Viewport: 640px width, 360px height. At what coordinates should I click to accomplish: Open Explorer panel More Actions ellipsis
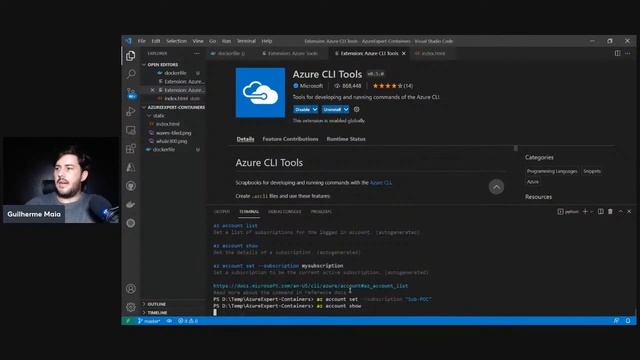pyautogui.click(x=197, y=53)
